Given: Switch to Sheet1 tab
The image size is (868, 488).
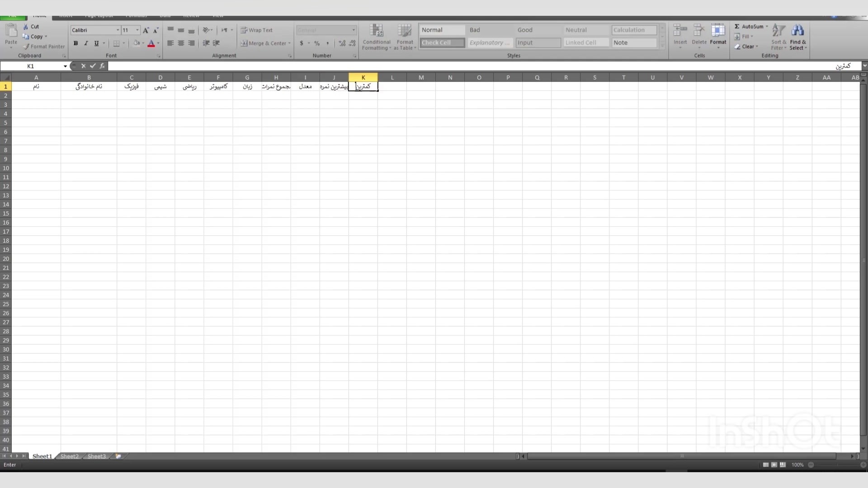Looking at the screenshot, I should click(42, 456).
